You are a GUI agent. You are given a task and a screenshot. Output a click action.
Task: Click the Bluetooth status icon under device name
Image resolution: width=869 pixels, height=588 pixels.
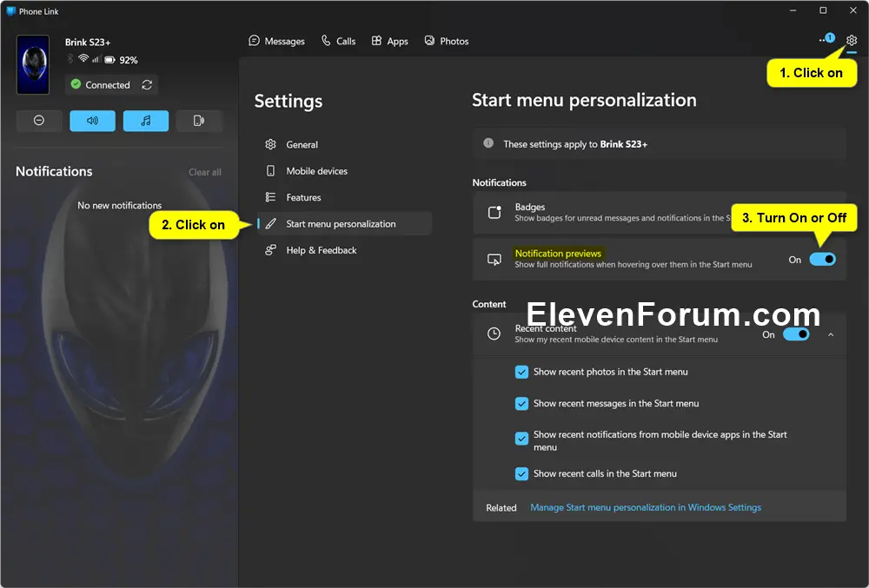tap(70, 59)
